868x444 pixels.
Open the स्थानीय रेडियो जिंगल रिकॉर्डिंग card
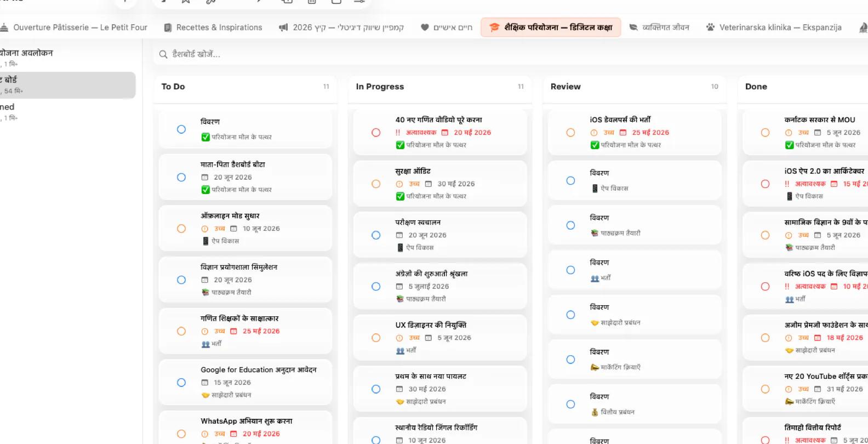[440, 431]
